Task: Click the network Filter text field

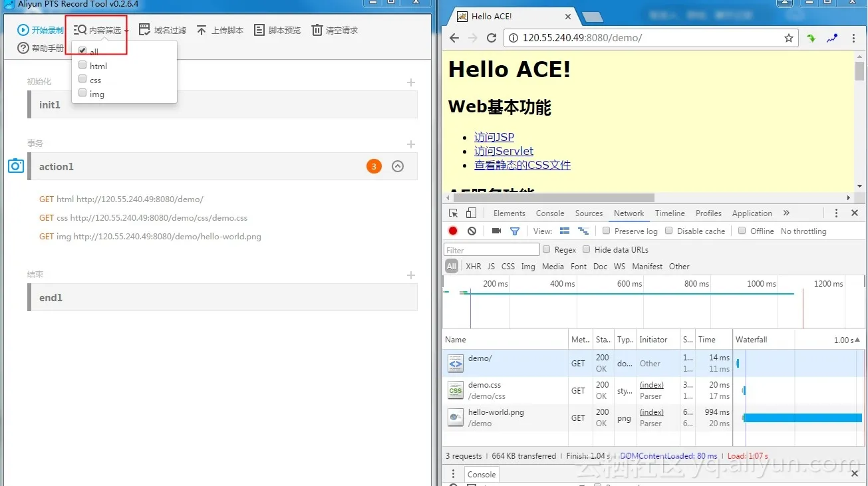Action: click(492, 250)
